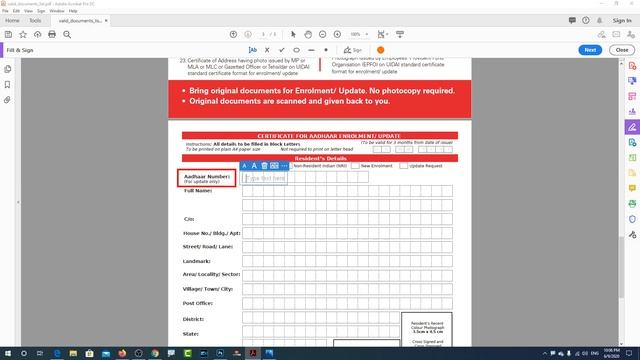Check the Update Request checkbox
The width and height of the screenshot is (640, 360).
403,166
